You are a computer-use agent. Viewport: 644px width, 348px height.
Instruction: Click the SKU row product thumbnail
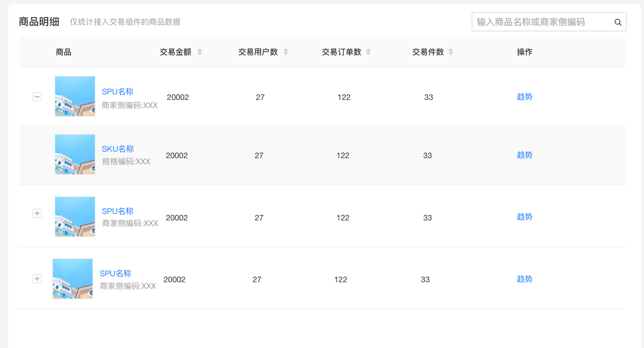[74, 154]
